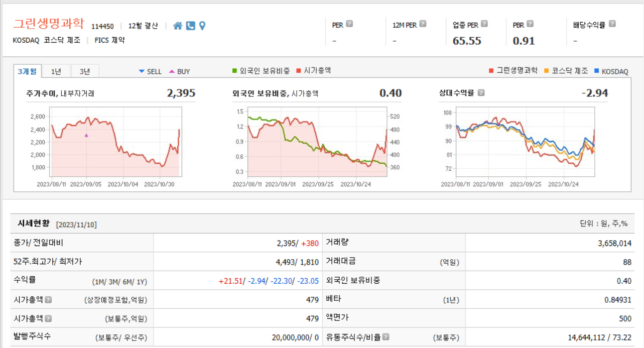Click the 상대수익률 help question mark
This screenshot has height=348, width=644.
pyautogui.click(x=481, y=92)
